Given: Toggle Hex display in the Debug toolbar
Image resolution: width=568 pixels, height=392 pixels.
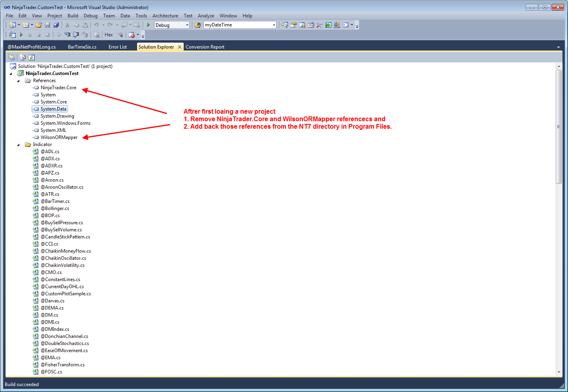Looking at the screenshot, I should click(109, 35).
